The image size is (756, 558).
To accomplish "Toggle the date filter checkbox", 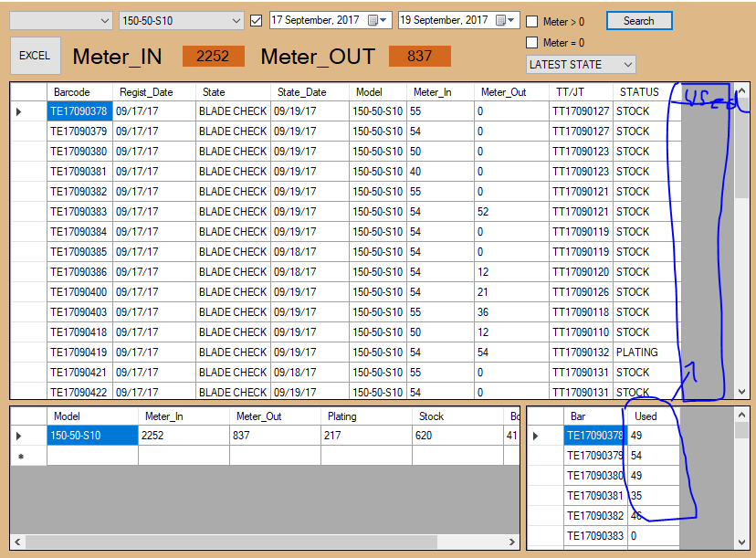I will click(x=257, y=21).
